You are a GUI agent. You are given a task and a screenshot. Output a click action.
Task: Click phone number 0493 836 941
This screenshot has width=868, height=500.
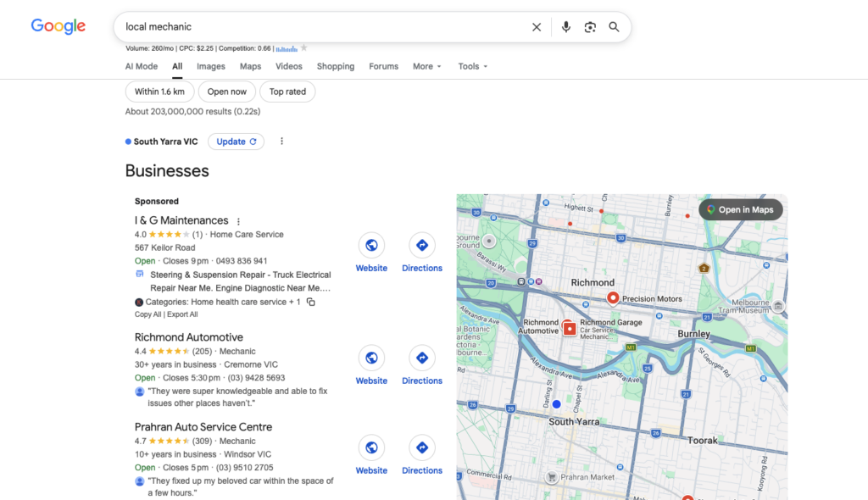pyautogui.click(x=242, y=261)
